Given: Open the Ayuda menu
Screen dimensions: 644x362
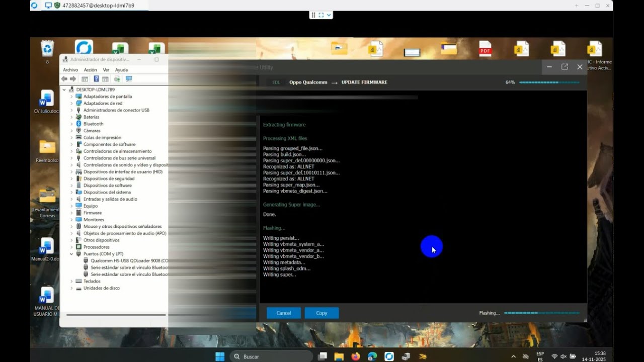Looking at the screenshot, I should (x=121, y=70).
